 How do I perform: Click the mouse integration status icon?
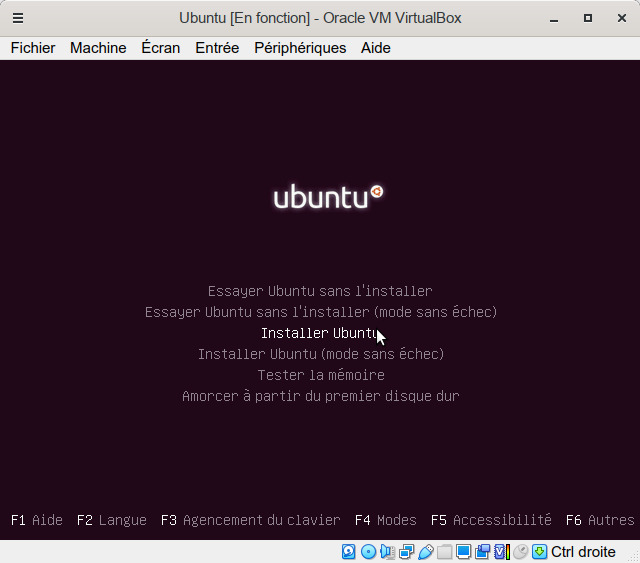point(520,552)
